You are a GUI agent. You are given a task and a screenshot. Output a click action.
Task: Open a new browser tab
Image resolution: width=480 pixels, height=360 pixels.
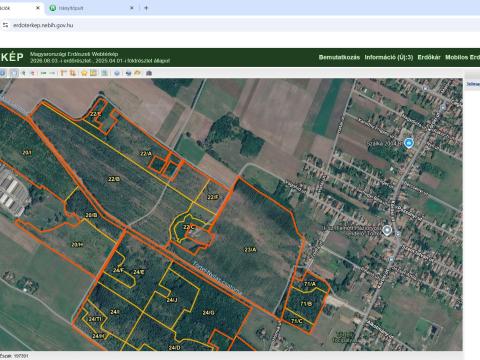tap(146, 8)
